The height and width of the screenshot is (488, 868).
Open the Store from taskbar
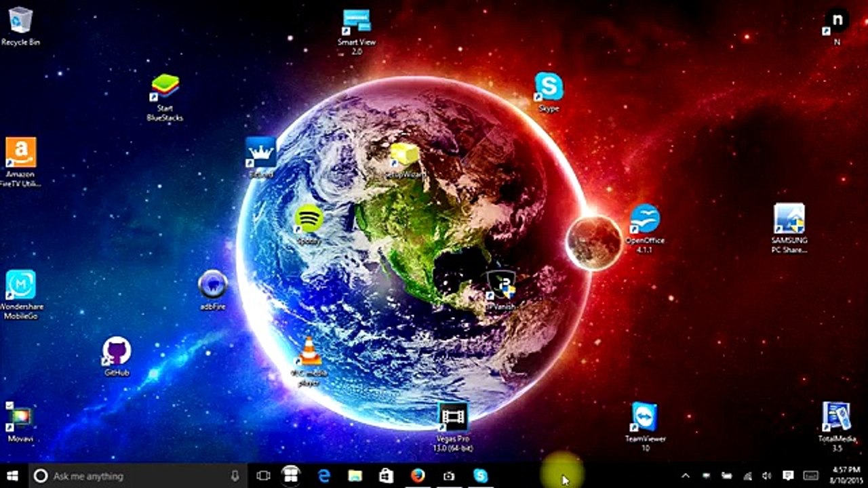(x=386, y=476)
